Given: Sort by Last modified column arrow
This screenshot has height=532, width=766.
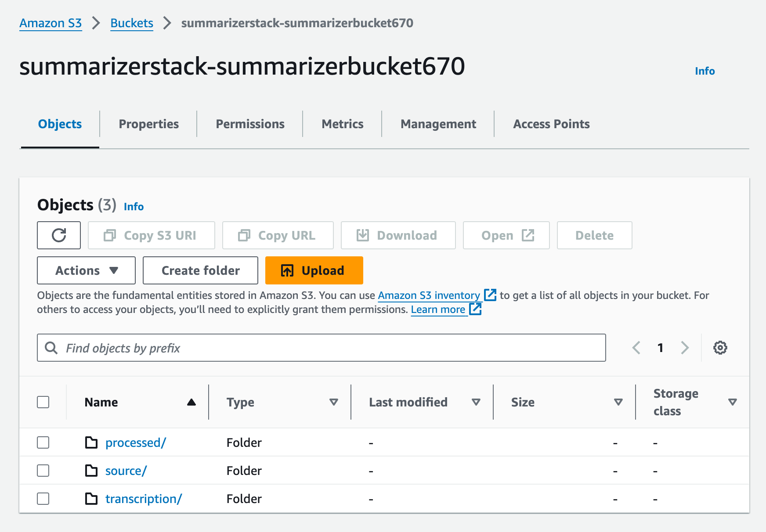Looking at the screenshot, I should point(476,402).
